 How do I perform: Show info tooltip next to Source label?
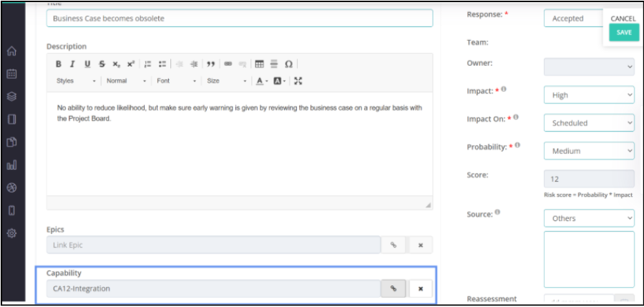pos(497,213)
